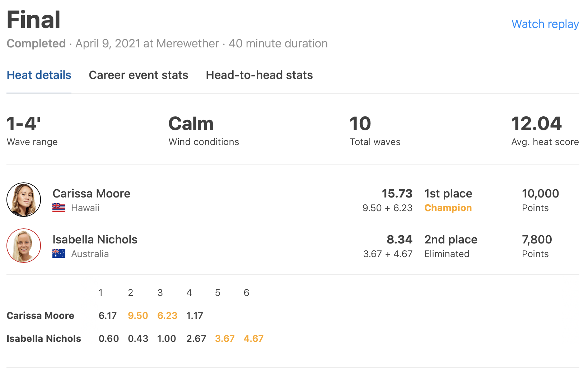
Task: Click Carissa Moore's name in results
Action: (92, 194)
